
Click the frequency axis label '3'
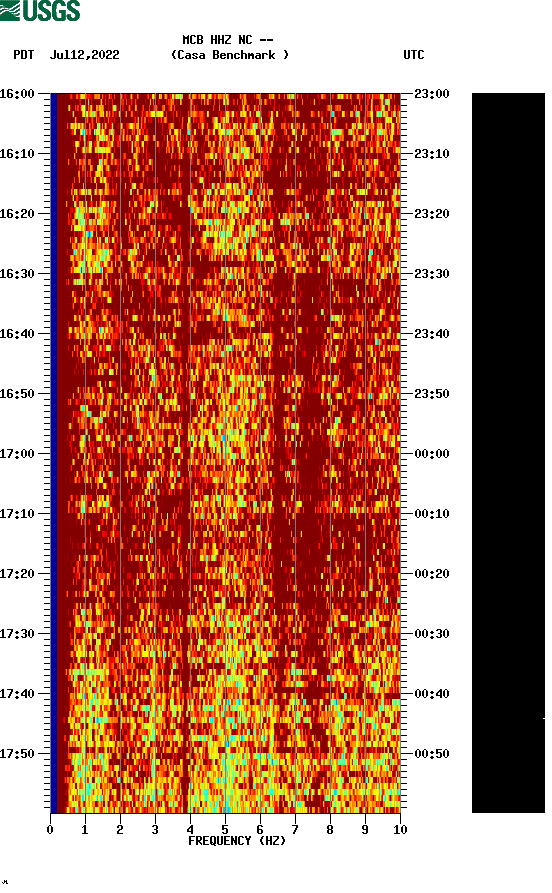pos(155,830)
